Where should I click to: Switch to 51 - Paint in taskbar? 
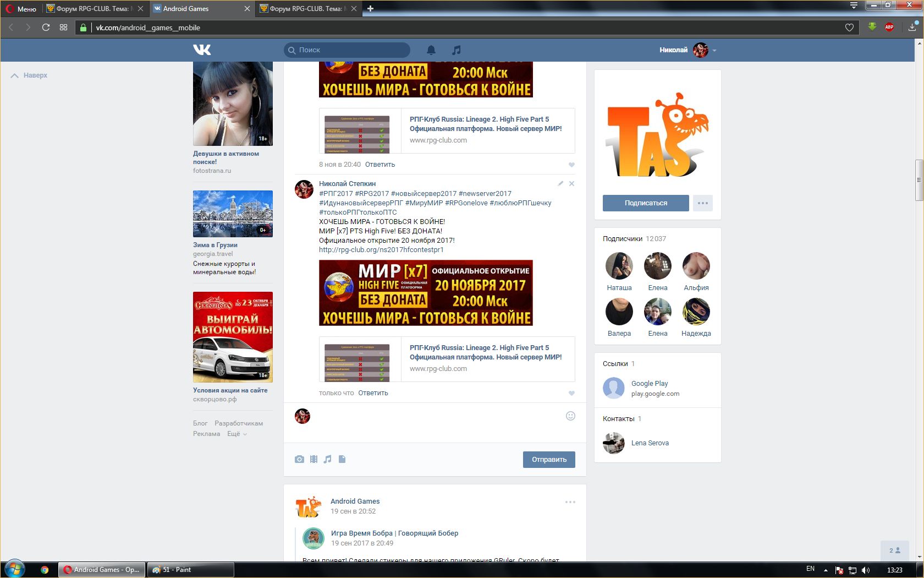pyautogui.click(x=190, y=570)
